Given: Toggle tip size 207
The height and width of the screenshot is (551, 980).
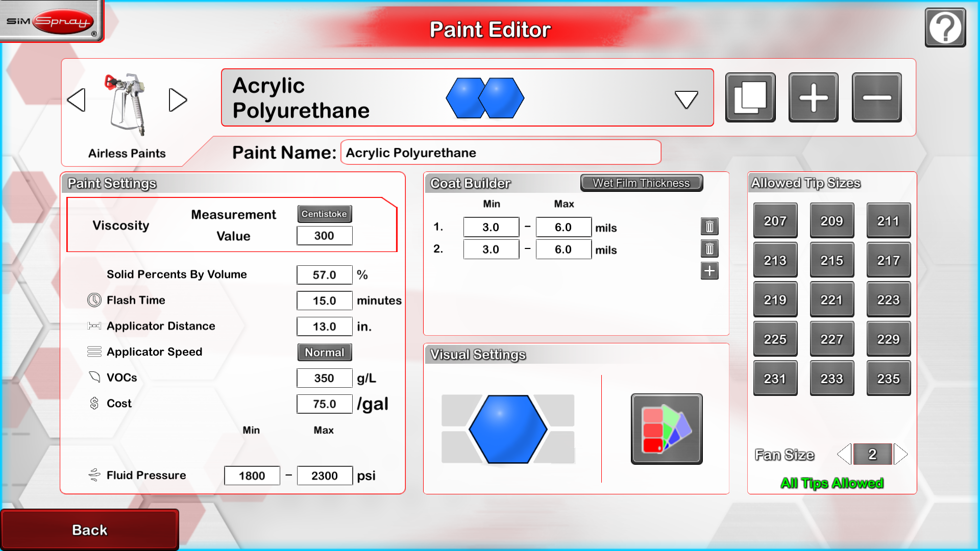Looking at the screenshot, I should click(x=775, y=221).
